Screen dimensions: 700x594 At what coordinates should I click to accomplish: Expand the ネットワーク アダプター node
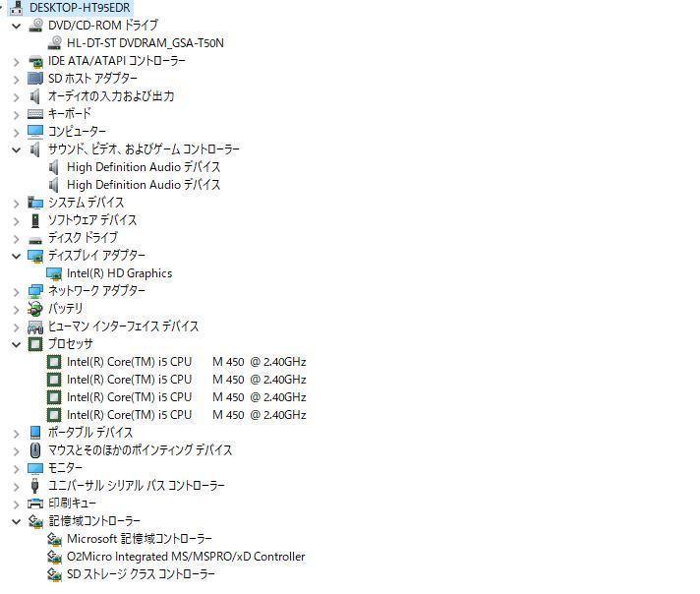point(16,292)
